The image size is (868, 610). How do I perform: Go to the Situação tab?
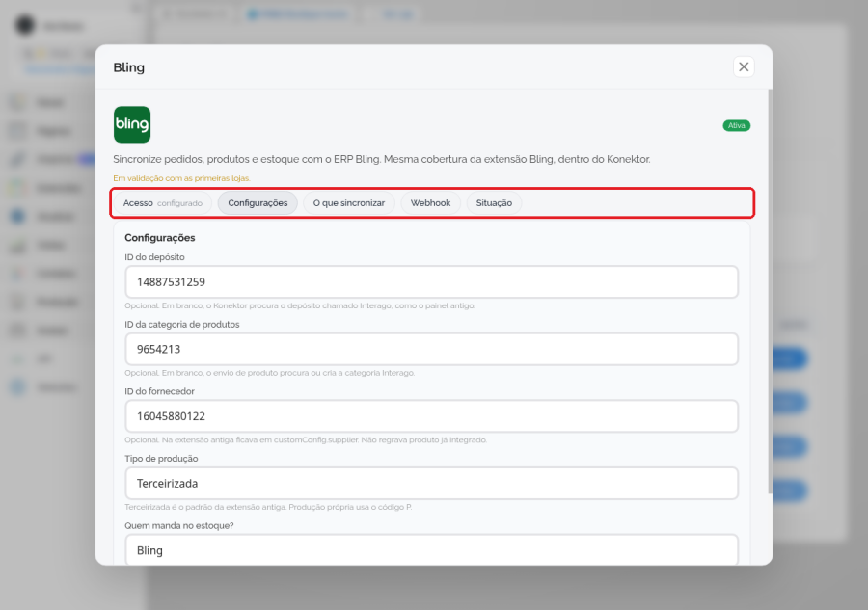[494, 203]
